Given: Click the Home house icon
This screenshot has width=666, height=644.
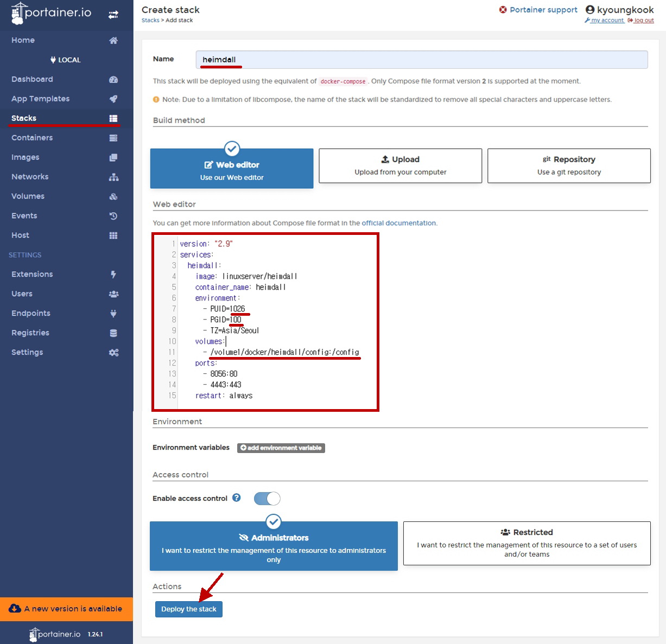Looking at the screenshot, I should click(x=113, y=40).
